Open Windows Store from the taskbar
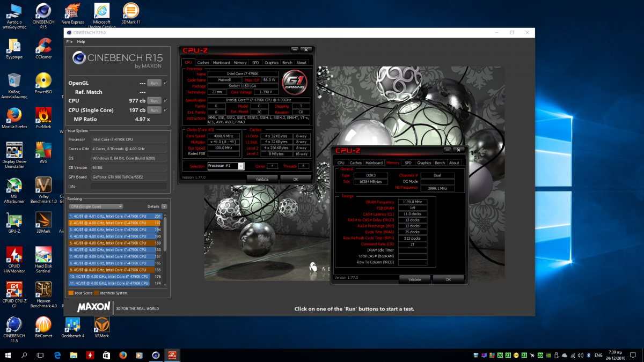 pyautogui.click(x=107, y=355)
